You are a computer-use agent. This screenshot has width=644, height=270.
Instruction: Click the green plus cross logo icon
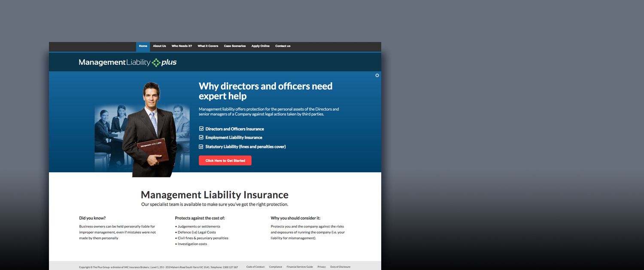tap(156, 63)
